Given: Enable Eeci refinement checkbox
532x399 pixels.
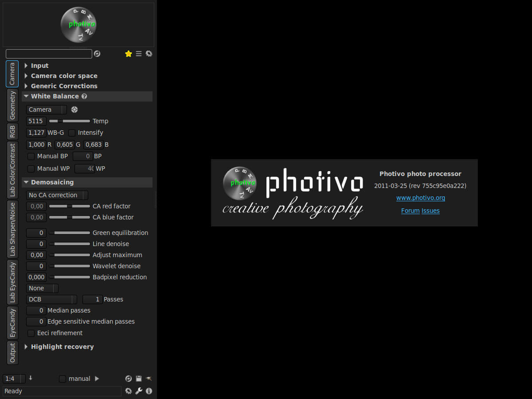Looking at the screenshot, I should 31,333.
